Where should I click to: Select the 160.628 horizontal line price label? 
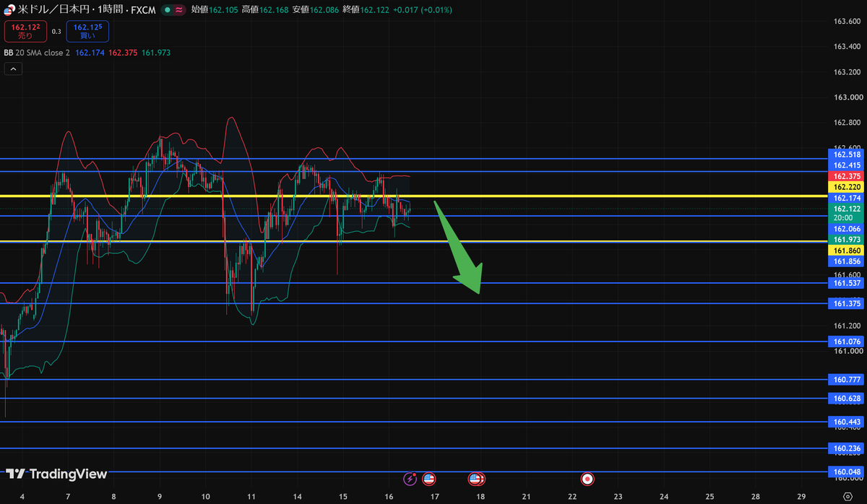pos(847,399)
